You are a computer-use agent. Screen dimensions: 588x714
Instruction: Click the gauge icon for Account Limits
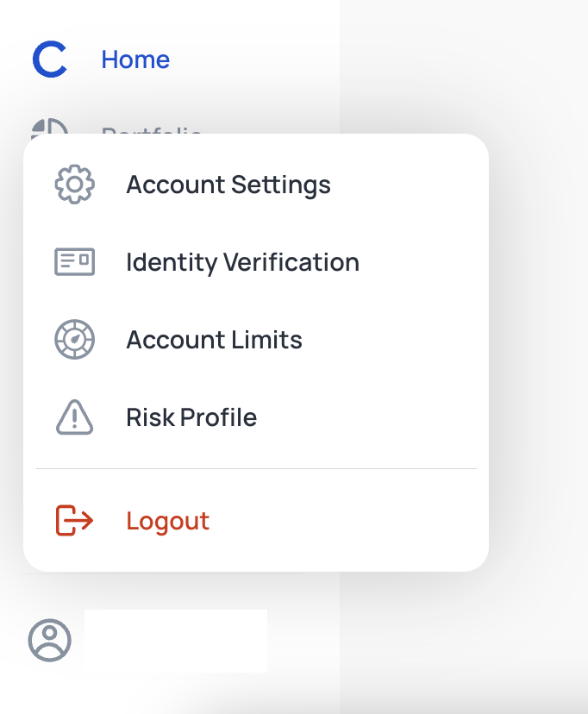click(75, 339)
